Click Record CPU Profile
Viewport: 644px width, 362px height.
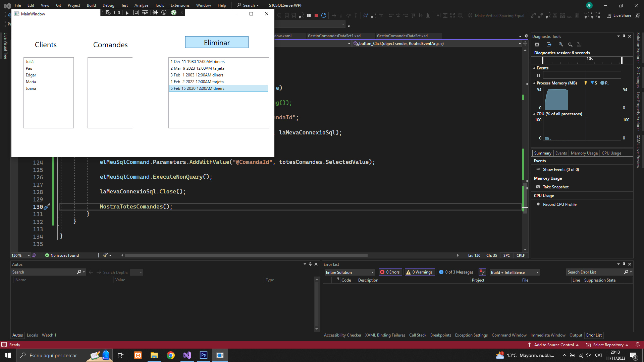click(559, 204)
